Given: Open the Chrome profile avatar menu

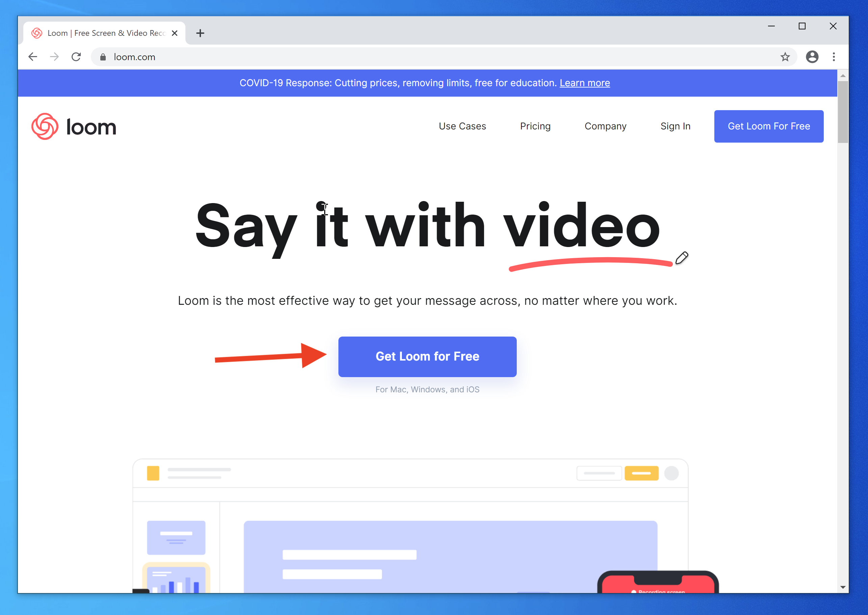Looking at the screenshot, I should point(812,57).
